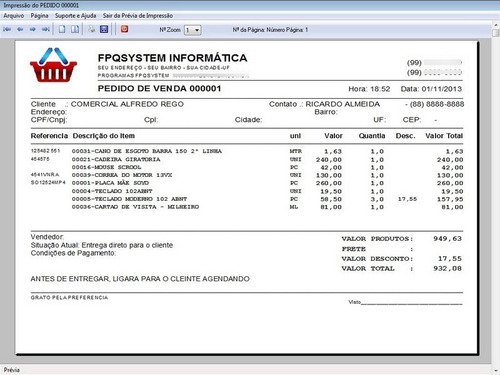The height and width of the screenshot is (375, 500).
Task: Click the date 01/11/2013
Action: tap(442, 89)
